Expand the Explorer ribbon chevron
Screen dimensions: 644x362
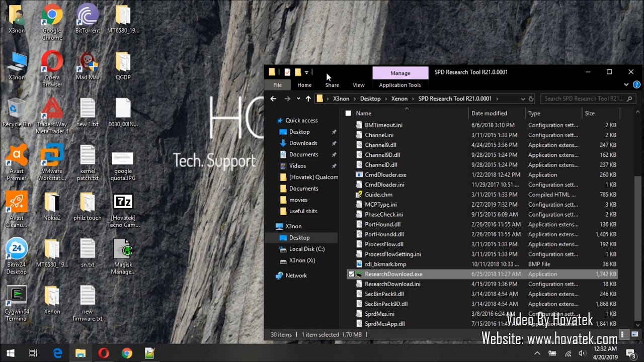(x=626, y=85)
